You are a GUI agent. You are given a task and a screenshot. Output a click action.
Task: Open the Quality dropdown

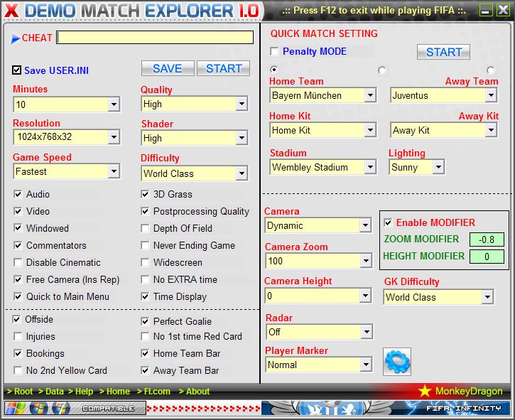[x=242, y=104]
